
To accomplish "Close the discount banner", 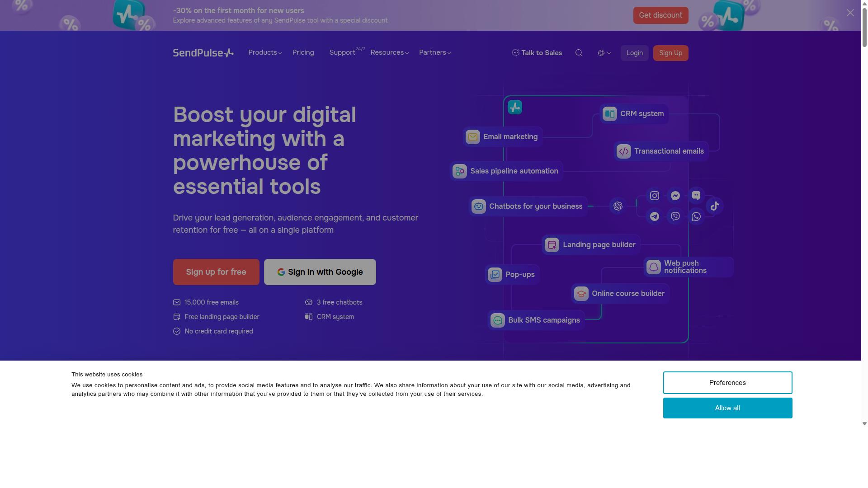I will coord(850,13).
